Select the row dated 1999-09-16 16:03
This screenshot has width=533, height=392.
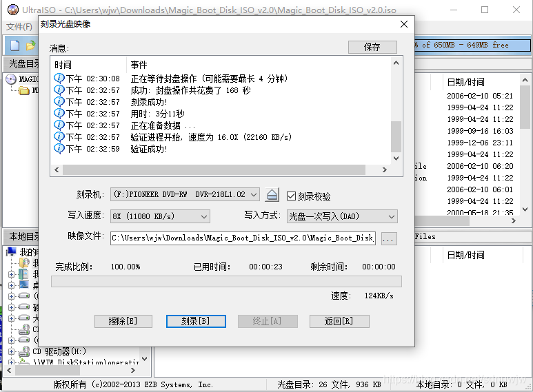tap(480, 131)
